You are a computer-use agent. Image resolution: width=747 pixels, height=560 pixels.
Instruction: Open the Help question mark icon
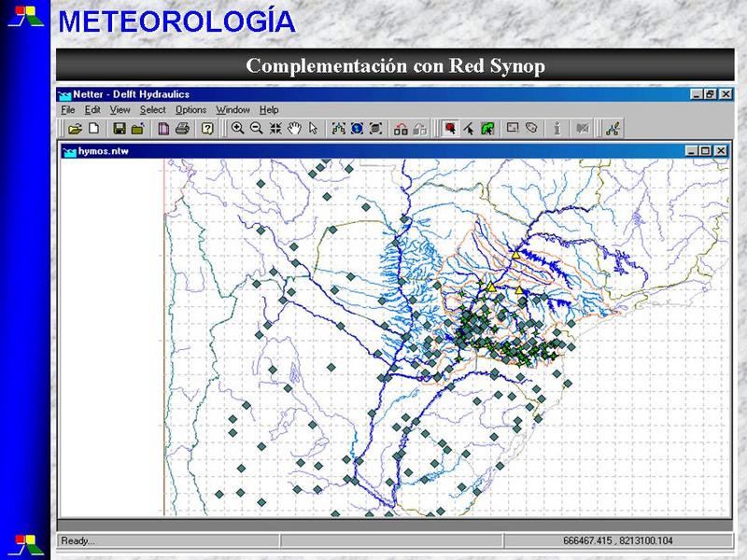[x=208, y=129]
